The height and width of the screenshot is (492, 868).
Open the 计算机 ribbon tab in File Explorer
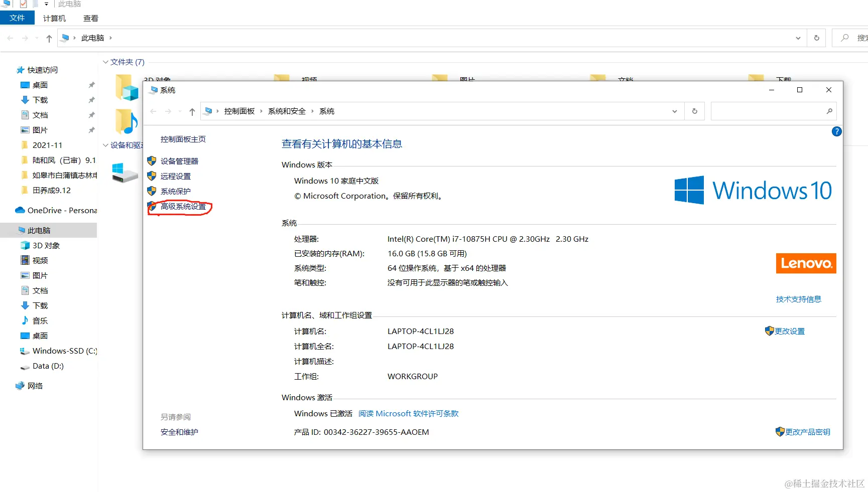[x=54, y=19]
